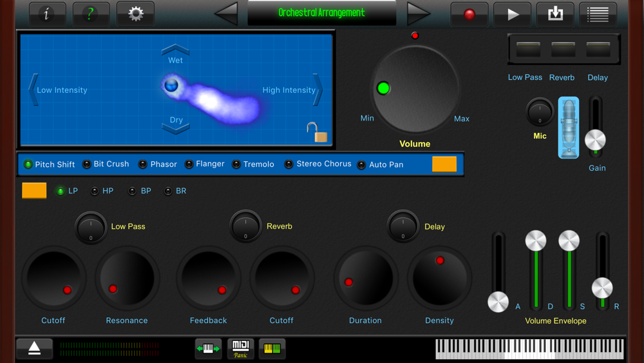Click the MIDI Panic button
Image resolution: width=644 pixels, height=363 pixels.
click(241, 349)
